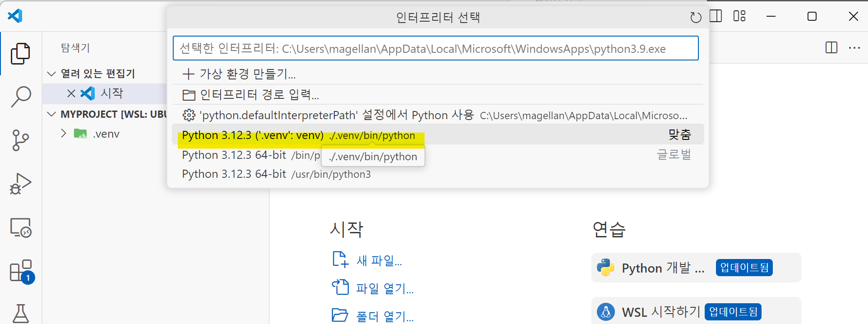Click the interpreter search input field
868x324 pixels.
435,48
